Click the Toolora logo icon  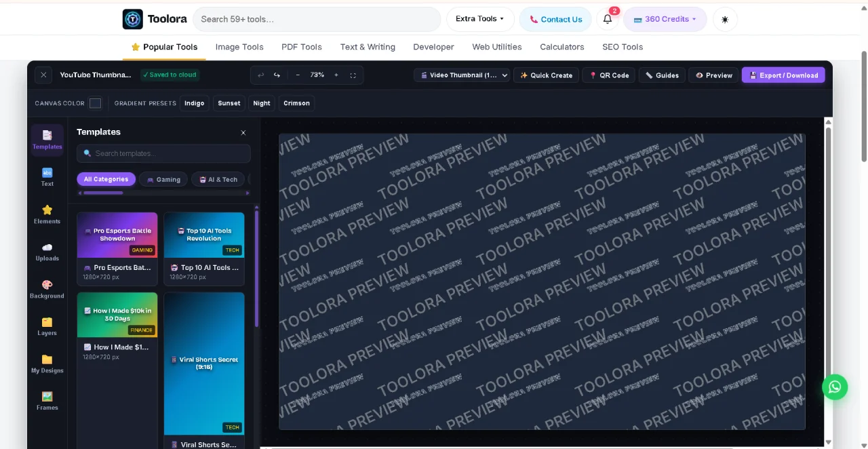(133, 19)
